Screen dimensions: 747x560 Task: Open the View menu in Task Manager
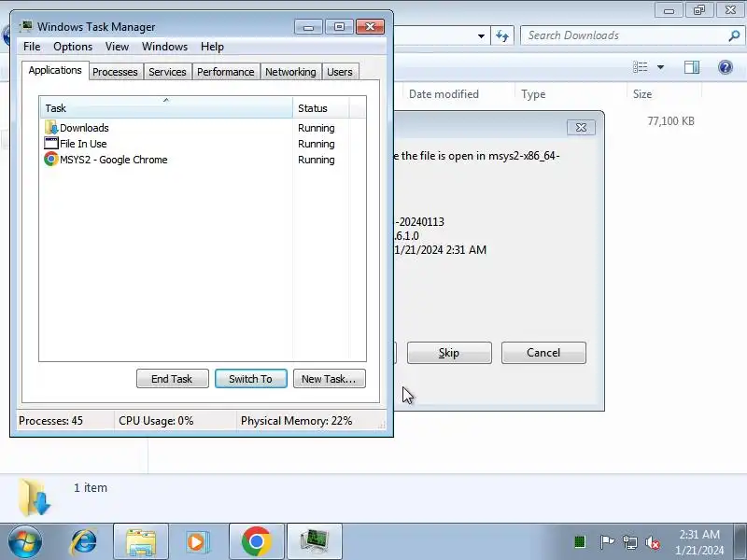117,47
